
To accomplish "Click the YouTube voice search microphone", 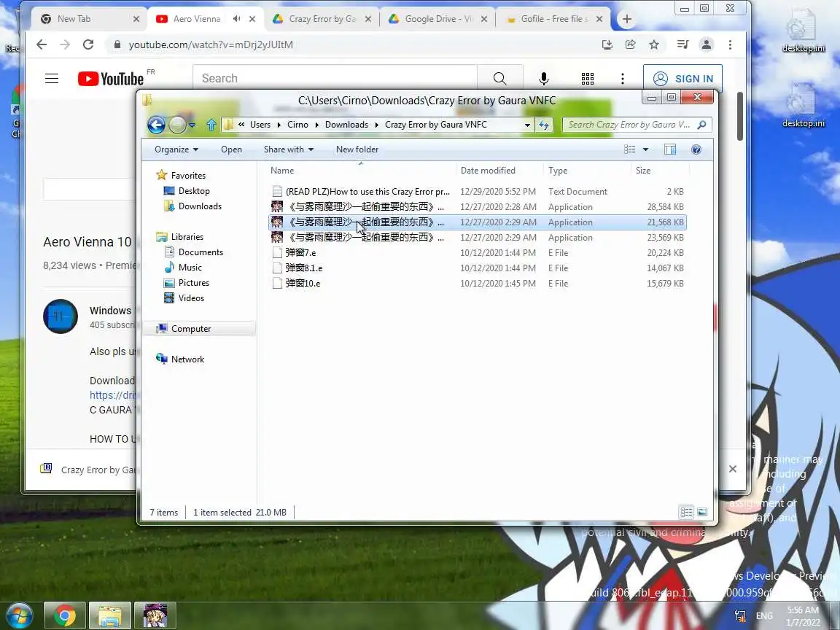I will click(544, 79).
